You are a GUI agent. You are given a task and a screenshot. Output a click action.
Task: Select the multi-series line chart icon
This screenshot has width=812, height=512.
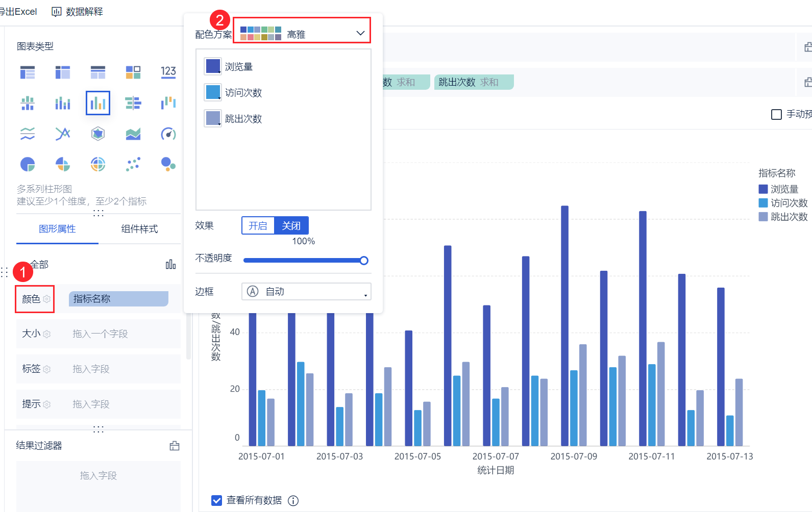coord(63,134)
